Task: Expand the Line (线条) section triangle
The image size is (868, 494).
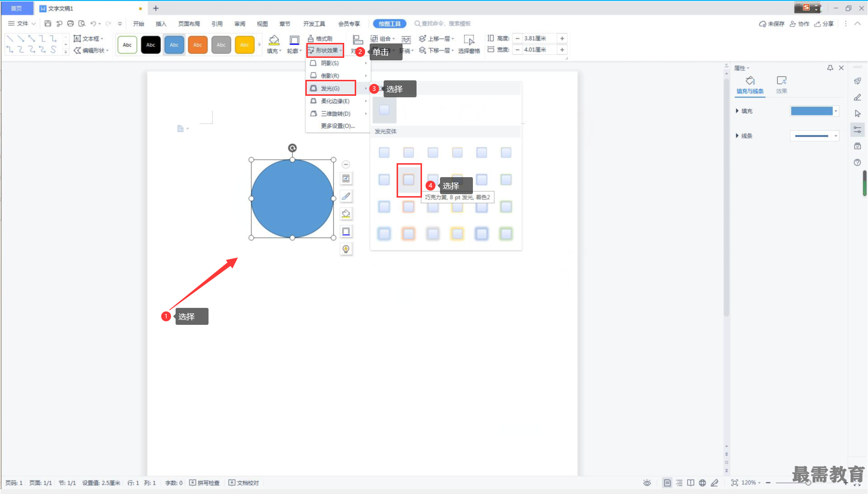Action: [x=737, y=136]
